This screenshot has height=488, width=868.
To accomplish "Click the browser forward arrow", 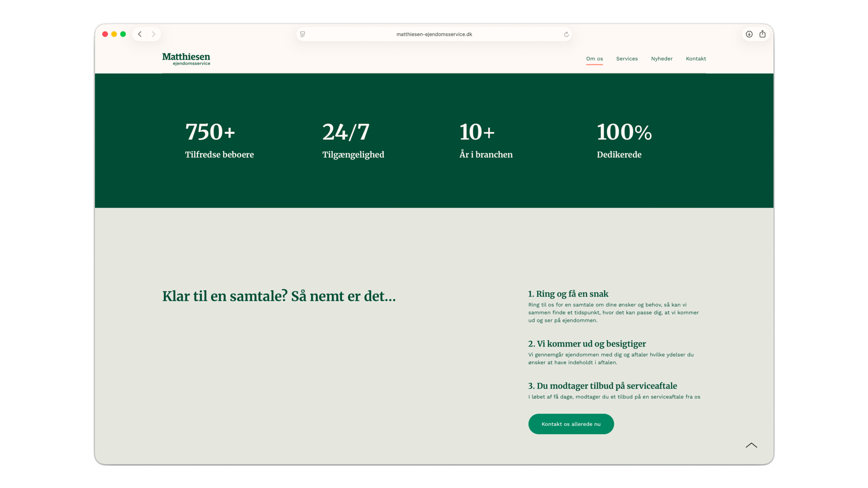I will [x=154, y=34].
